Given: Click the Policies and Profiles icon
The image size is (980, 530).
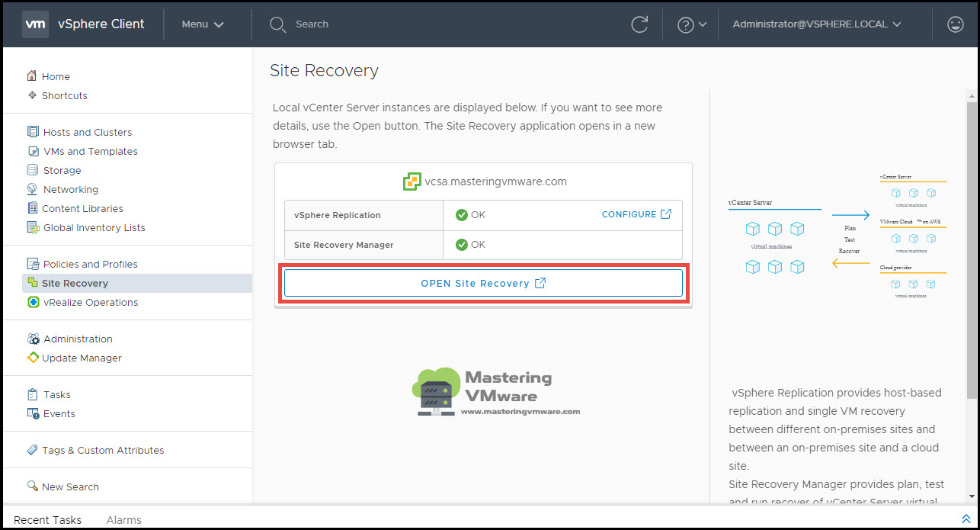Looking at the screenshot, I should click(x=33, y=264).
